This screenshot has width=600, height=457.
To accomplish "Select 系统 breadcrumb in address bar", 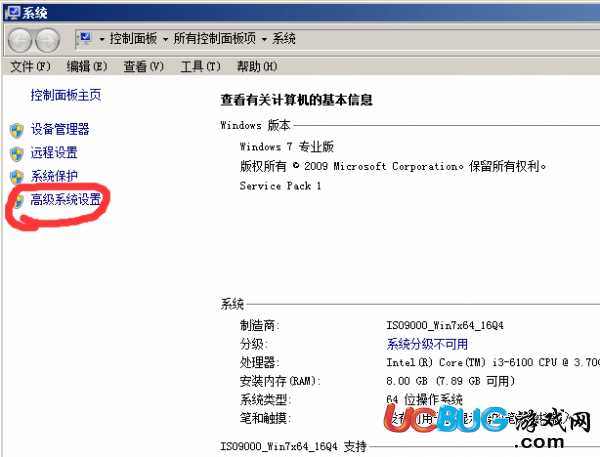I will [x=284, y=39].
